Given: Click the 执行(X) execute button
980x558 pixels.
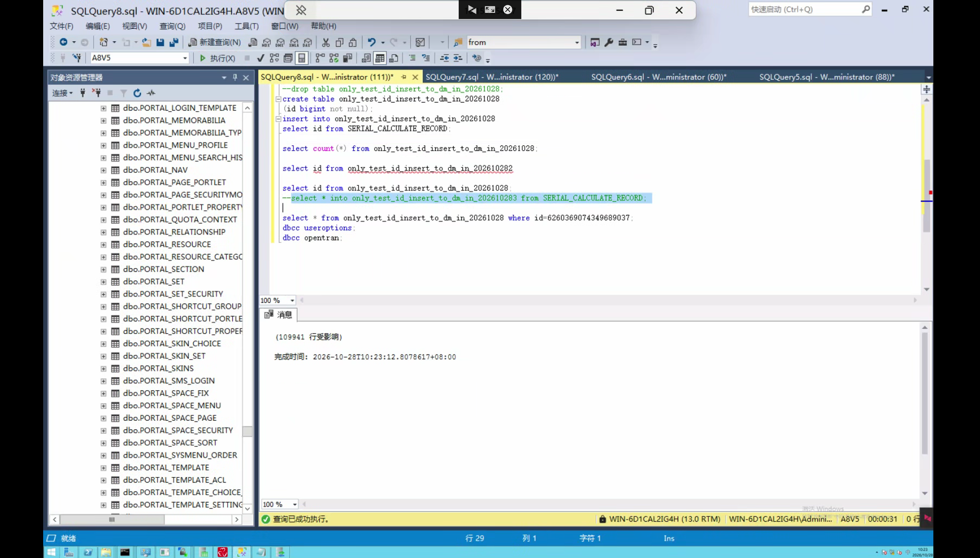Looking at the screenshot, I should pyautogui.click(x=217, y=58).
